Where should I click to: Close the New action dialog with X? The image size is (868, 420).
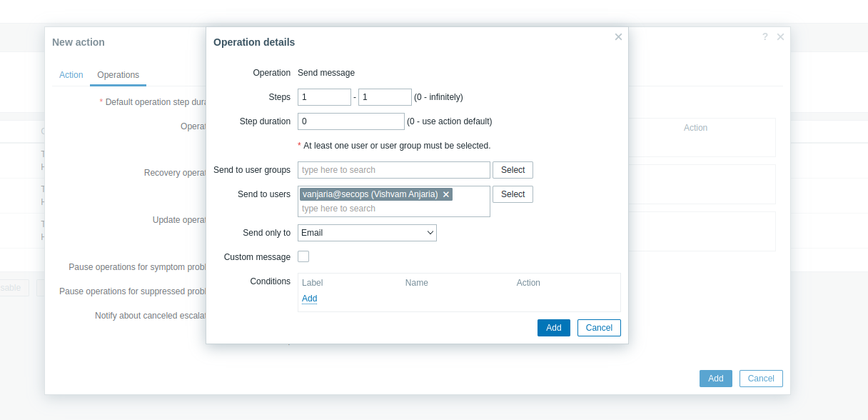click(x=780, y=36)
